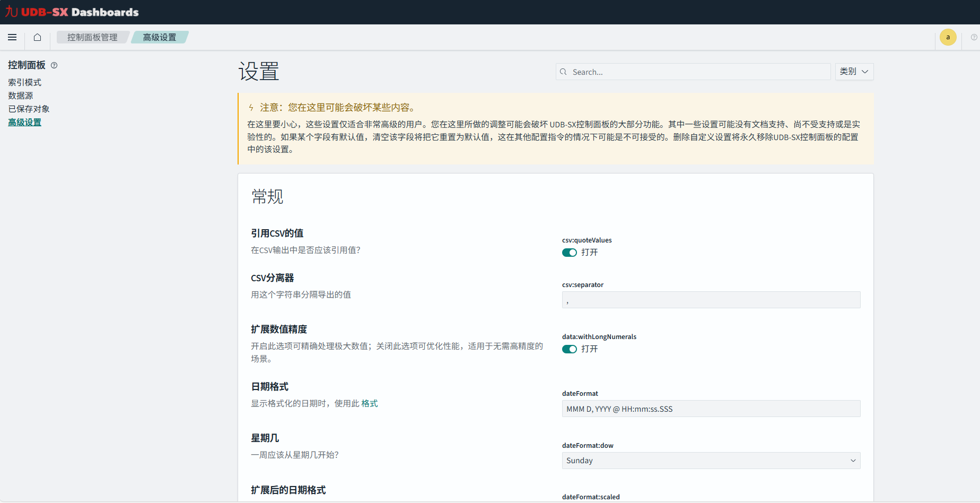Open the help icon in top-right corner
Image resolution: width=980 pixels, height=503 pixels.
[974, 37]
